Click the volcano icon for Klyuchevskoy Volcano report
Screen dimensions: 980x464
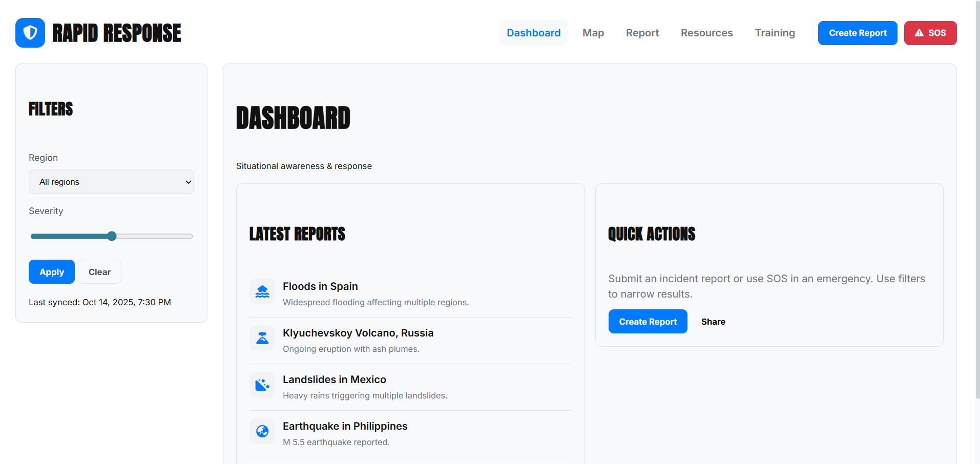(262, 338)
